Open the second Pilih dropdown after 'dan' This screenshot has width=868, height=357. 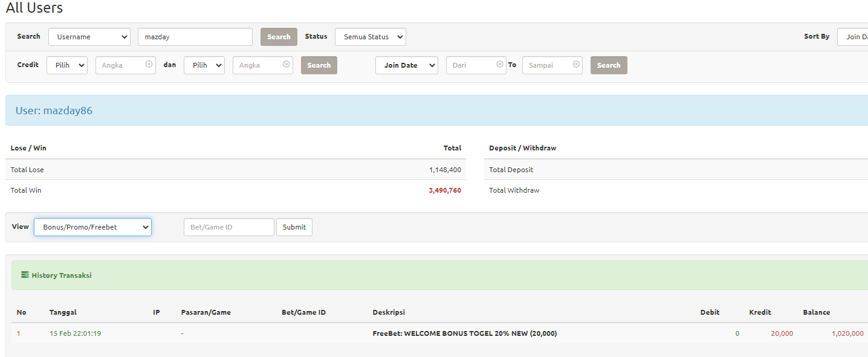[204, 65]
